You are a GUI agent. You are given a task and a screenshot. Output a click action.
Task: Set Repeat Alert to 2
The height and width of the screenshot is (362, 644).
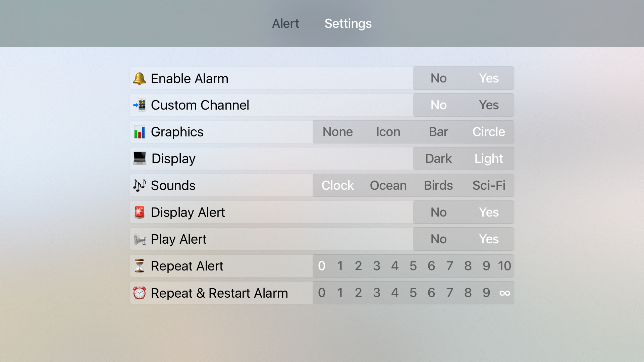(x=358, y=266)
